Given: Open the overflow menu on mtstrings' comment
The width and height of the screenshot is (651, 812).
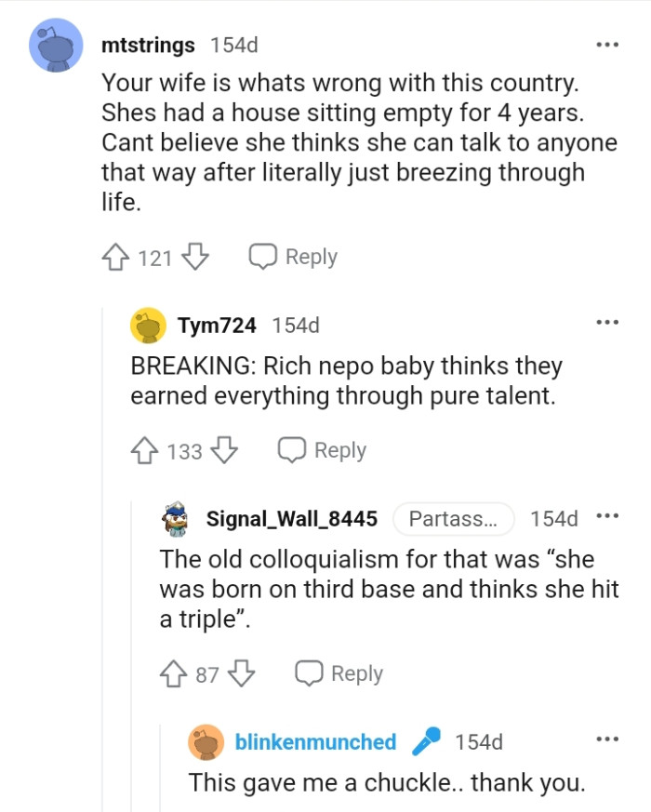Looking at the screenshot, I should tap(607, 44).
